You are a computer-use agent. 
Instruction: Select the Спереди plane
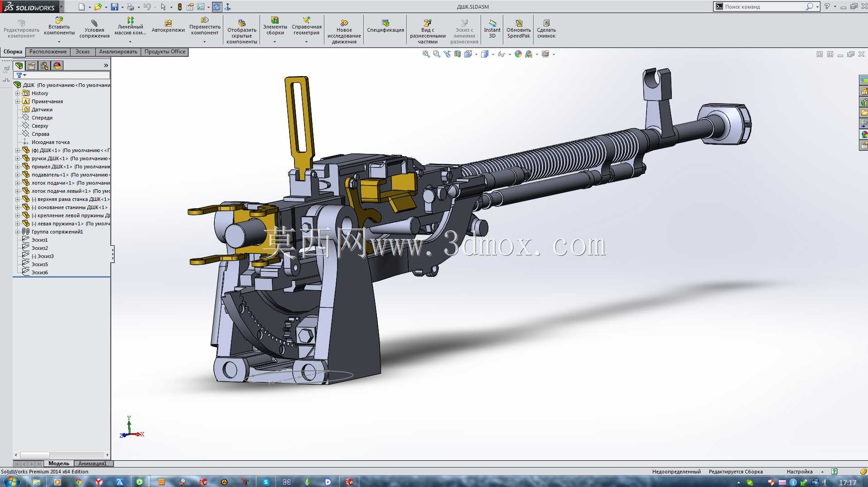pyautogui.click(x=42, y=118)
